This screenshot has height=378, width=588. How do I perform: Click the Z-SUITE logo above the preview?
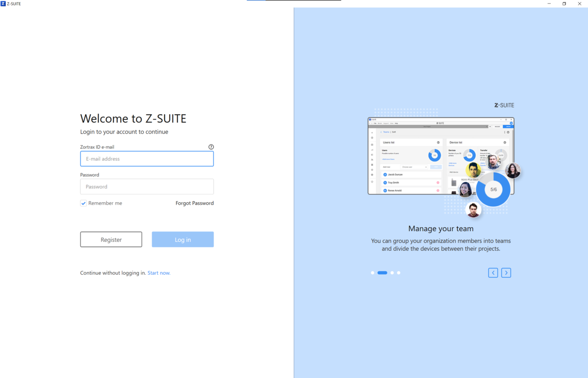pos(504,105)
